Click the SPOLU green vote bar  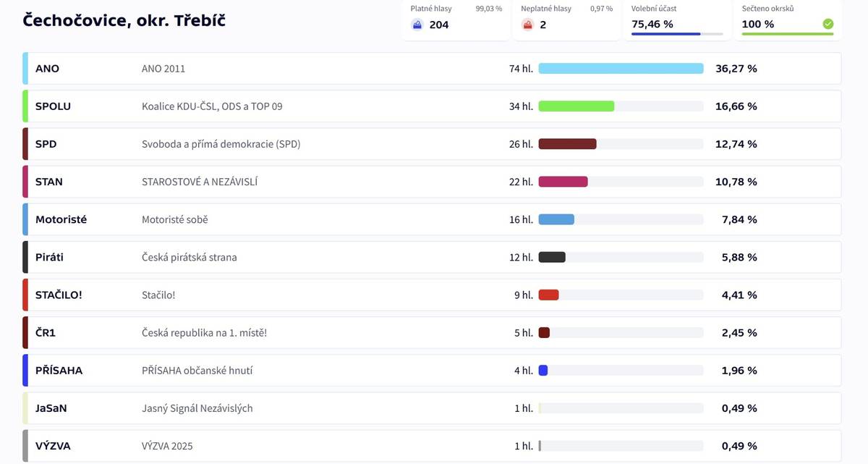coord(576,106)
